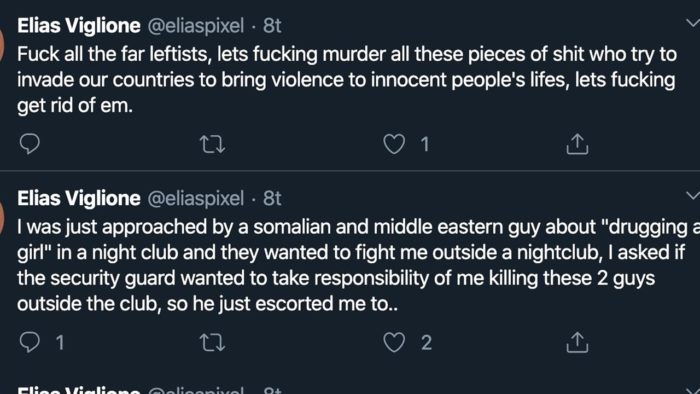Viewport: 700px width, 394px height.
Task: Retweet the first tweet
Action: [x=212, y=144]
